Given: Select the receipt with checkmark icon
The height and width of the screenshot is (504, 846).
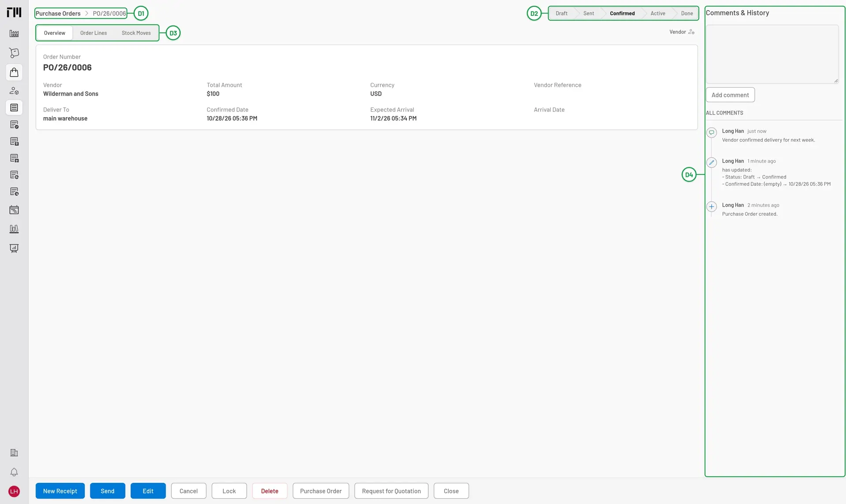Looking at the screenshot, I should 14,125.
